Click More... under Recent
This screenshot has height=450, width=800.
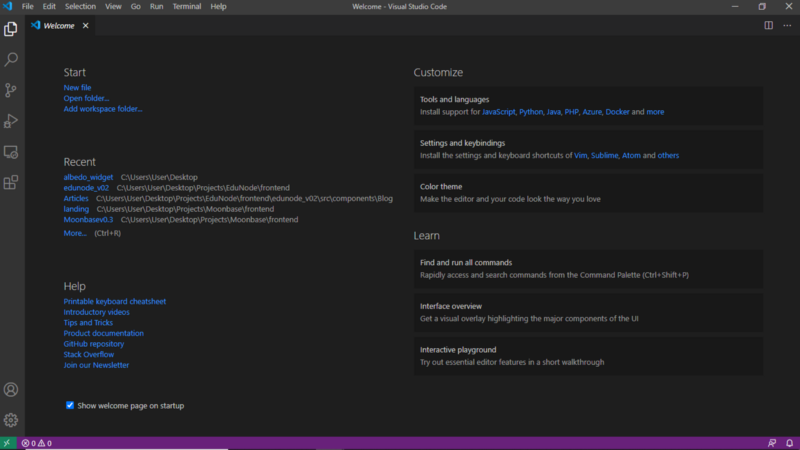(x=75, y=233)
